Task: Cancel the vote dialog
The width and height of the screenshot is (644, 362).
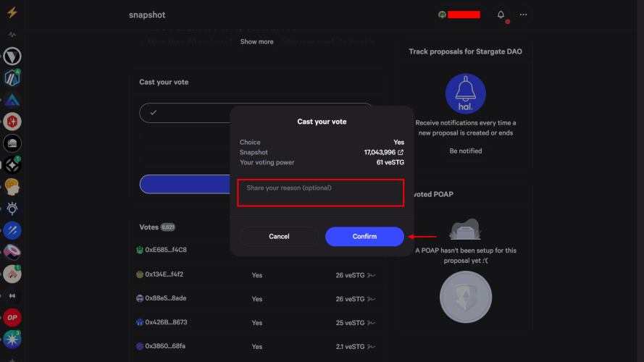Action: [279, 237]
